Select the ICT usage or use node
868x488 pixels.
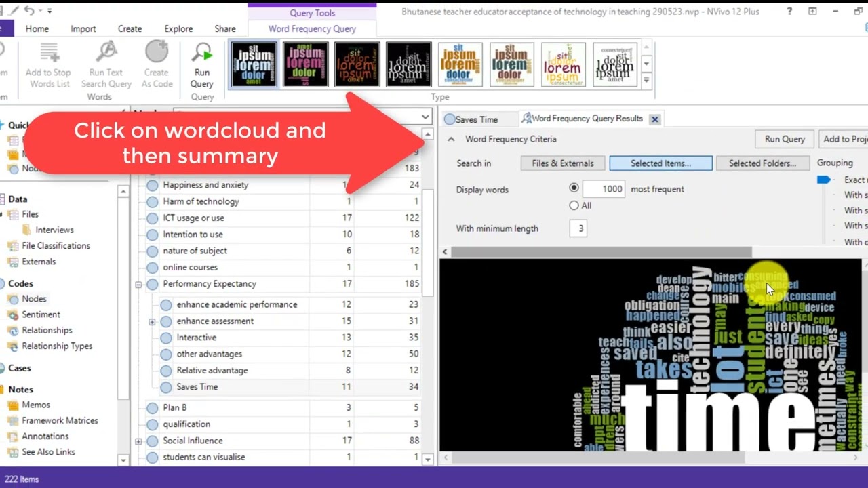point(193,218)
